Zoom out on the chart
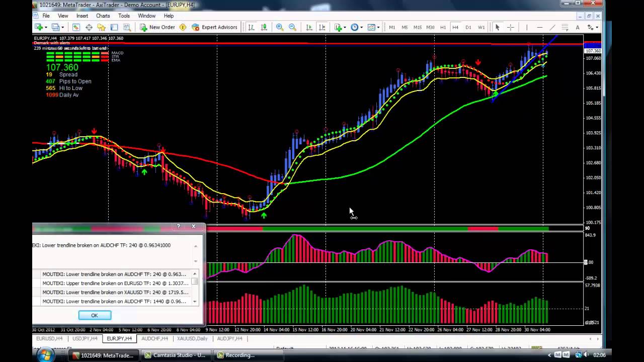Viewport: 644px width, 362px height. tap(292, 27)
